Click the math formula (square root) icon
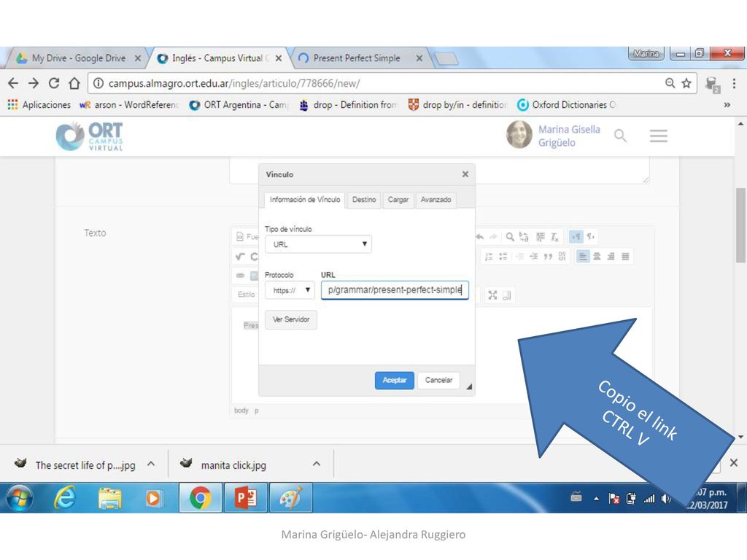Image resolution: width=747 pixels, height=560 pixels. click(240, 257)
